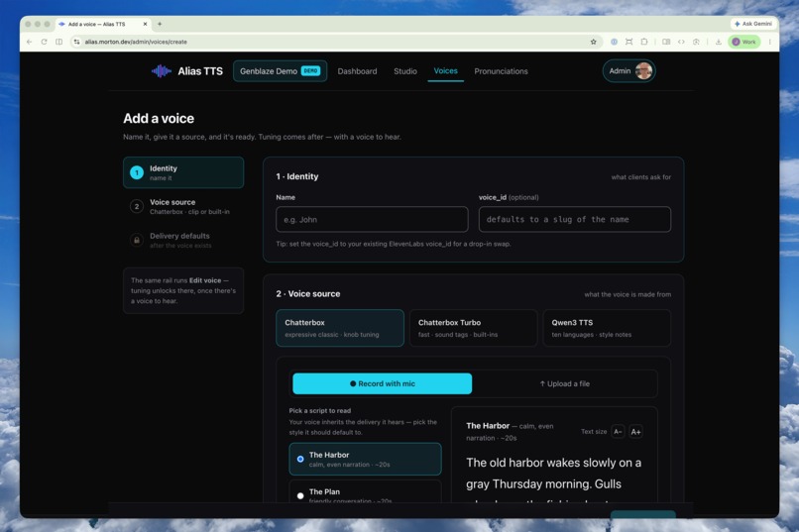Open a new browser tab

160,24
